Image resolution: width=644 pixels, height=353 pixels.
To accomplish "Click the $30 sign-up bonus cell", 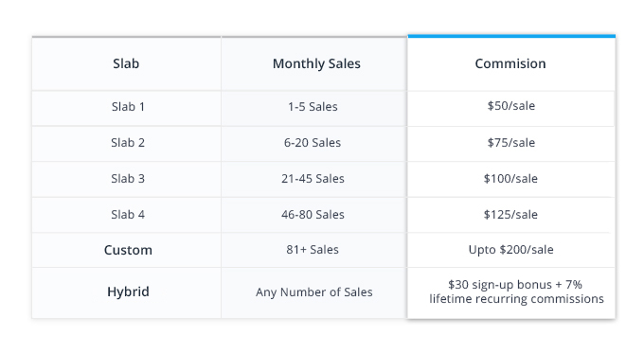I will click(516, 291).
